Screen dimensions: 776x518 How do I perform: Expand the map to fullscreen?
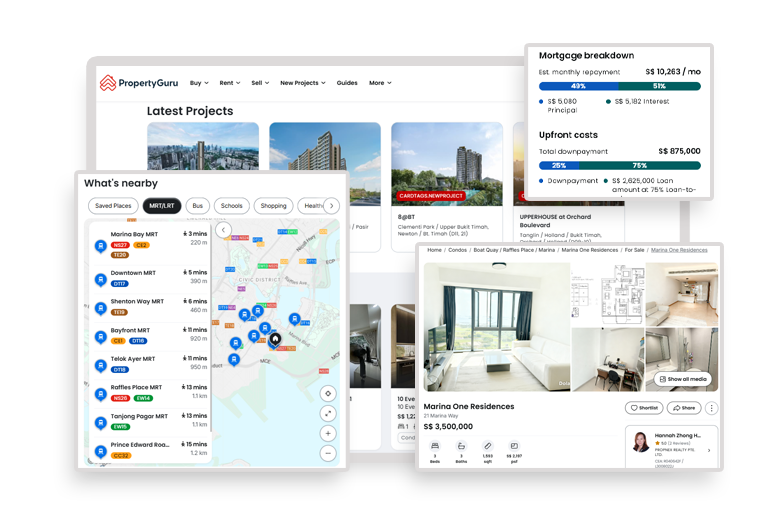tap(328, 414)
